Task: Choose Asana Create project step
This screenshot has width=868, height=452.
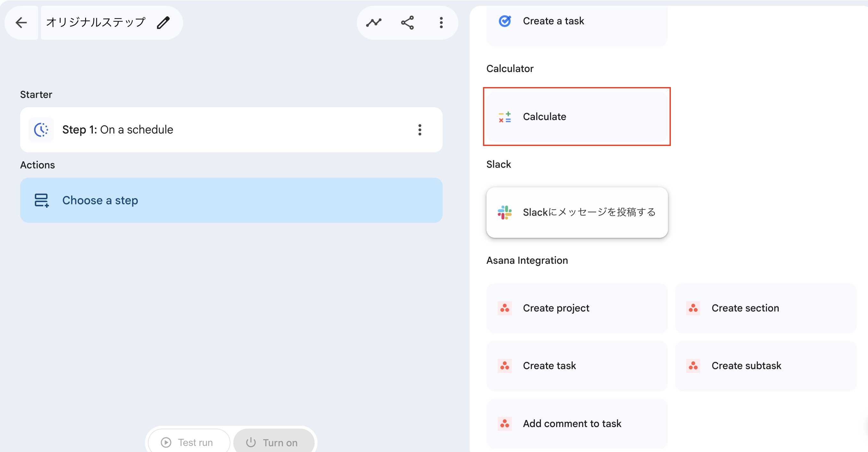Action: click(576, 308)
